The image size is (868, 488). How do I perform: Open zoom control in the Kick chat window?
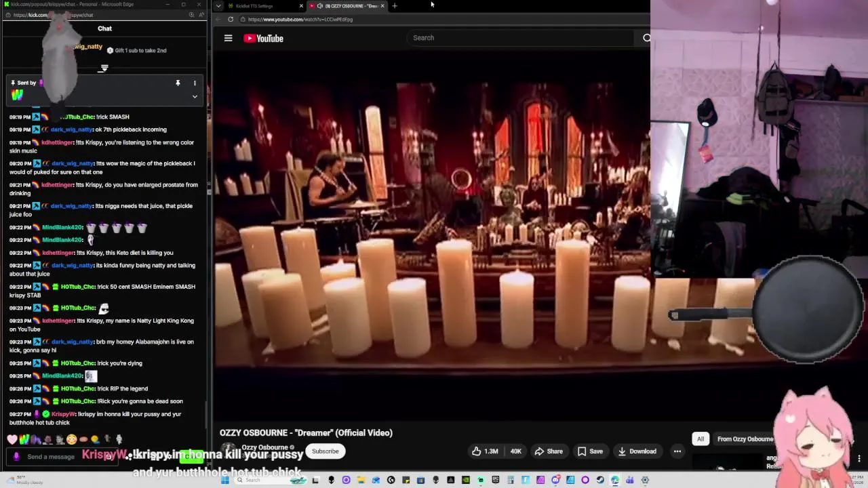191,15
